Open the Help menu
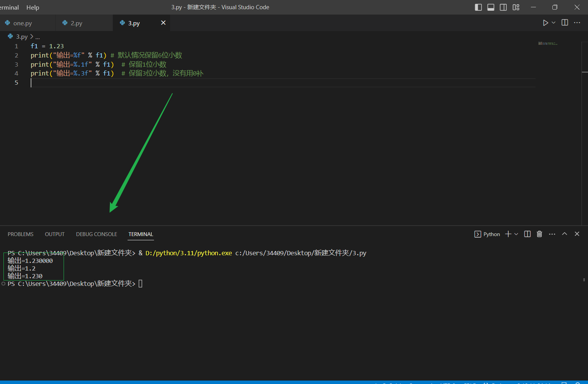 (33, 7)
